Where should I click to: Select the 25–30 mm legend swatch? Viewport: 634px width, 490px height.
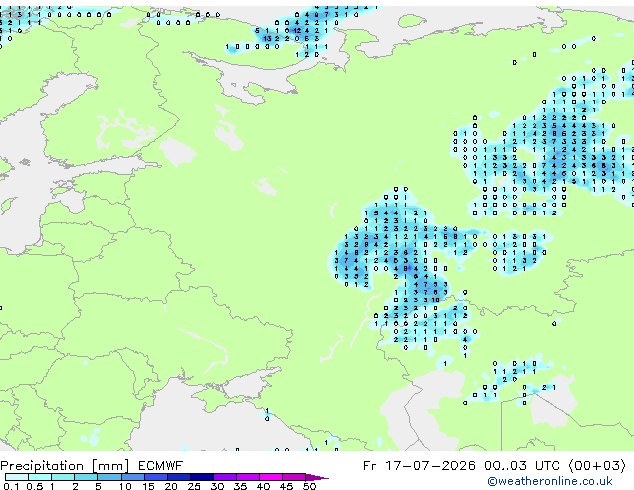(201, 477)
